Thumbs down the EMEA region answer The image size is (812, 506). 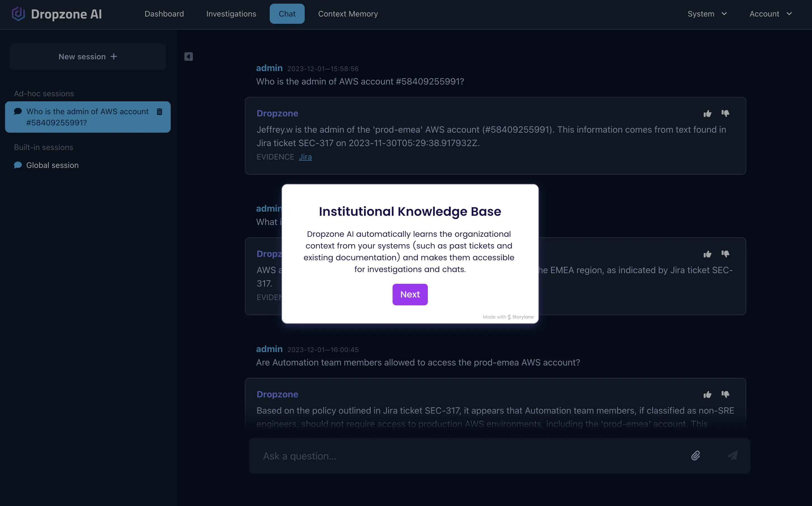[725, 254]
